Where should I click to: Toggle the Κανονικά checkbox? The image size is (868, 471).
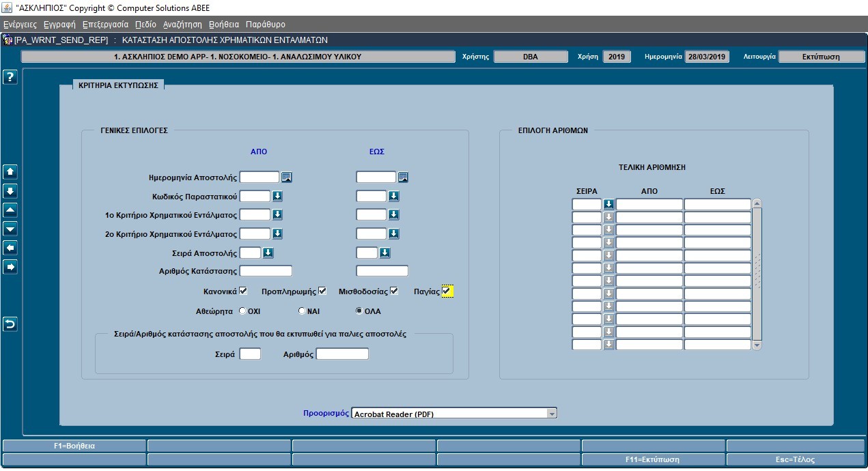243,291
